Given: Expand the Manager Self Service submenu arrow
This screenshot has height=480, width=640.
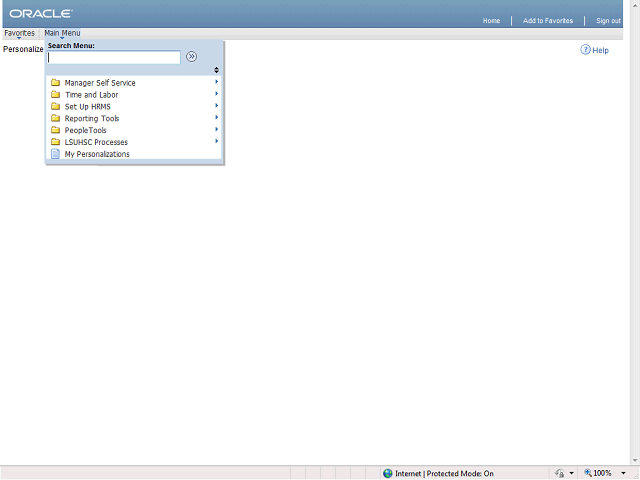Looking at the screenshot, I should pyautogui.click(x=216, y=82).
